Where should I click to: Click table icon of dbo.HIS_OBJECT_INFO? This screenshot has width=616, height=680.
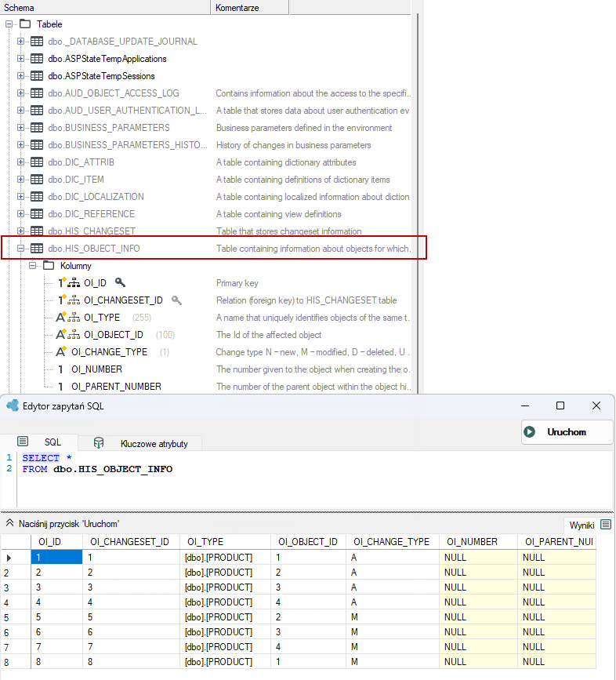[37, 249]
